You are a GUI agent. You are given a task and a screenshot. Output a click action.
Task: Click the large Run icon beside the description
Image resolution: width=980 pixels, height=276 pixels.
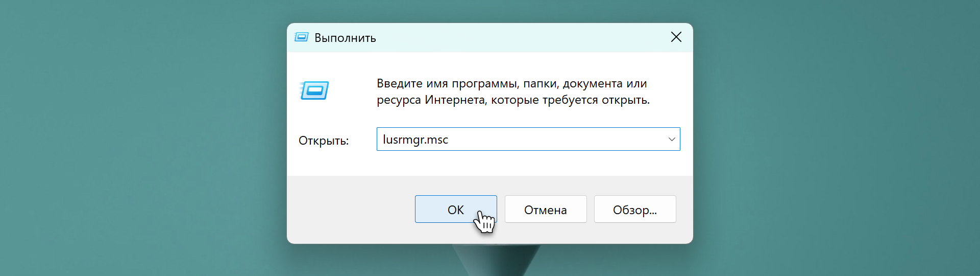click(x=314, y=91)
